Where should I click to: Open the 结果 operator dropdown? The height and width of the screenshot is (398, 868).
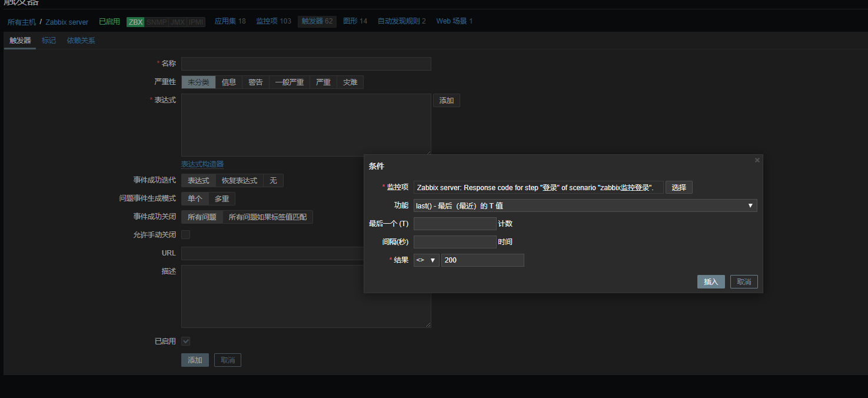(426, 260)
